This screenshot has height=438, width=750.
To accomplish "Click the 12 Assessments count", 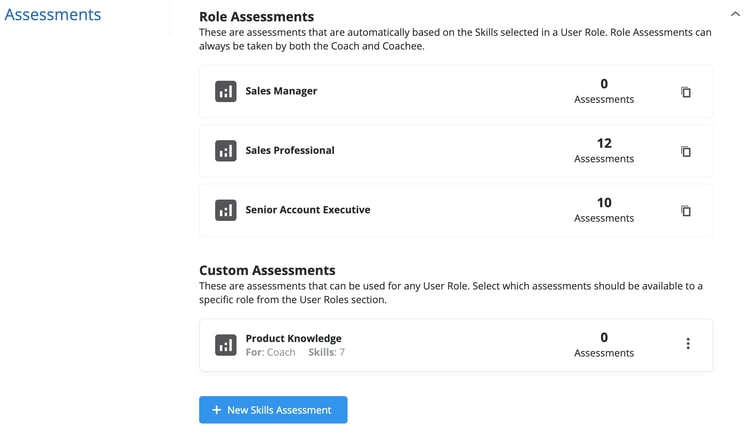I will (x=604, y=151).
